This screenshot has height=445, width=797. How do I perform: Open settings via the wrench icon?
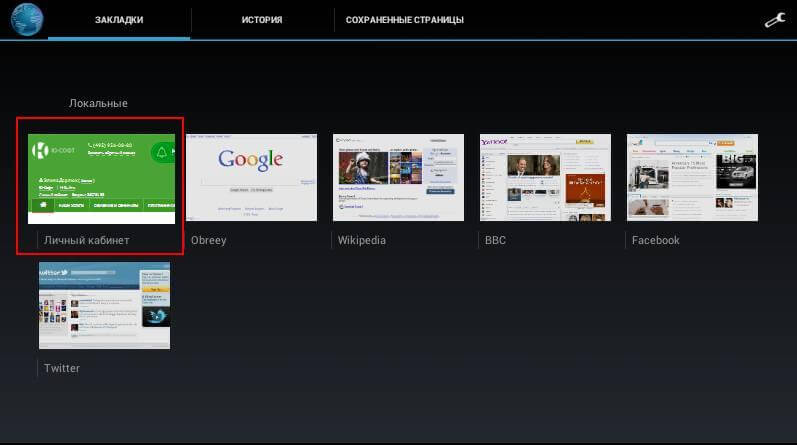coord(775,20)
